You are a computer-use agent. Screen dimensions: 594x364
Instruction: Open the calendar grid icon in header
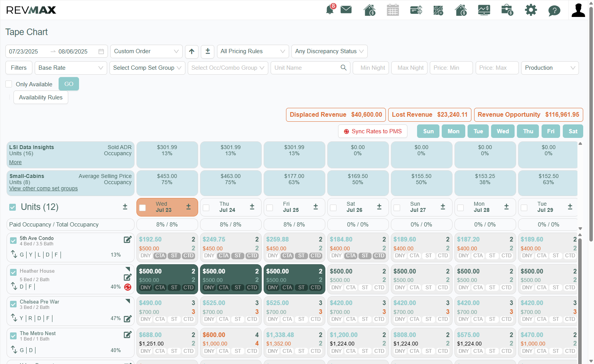[x=393, y=10]
